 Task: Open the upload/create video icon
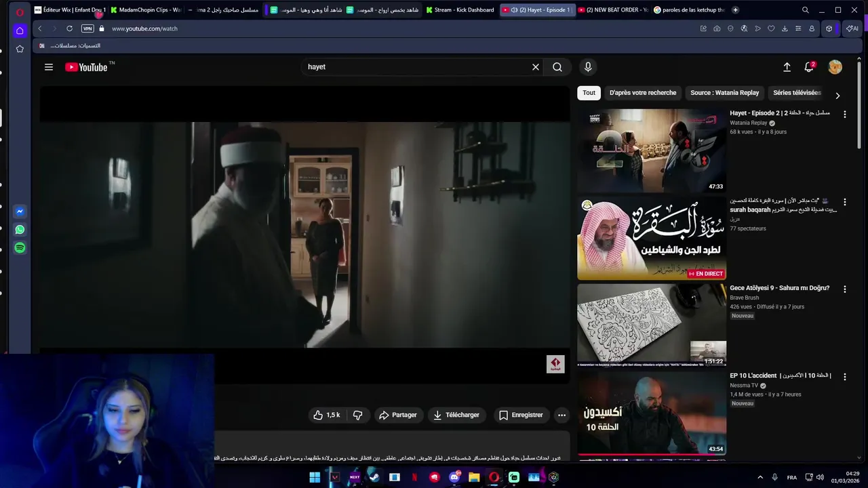[787, 67]
